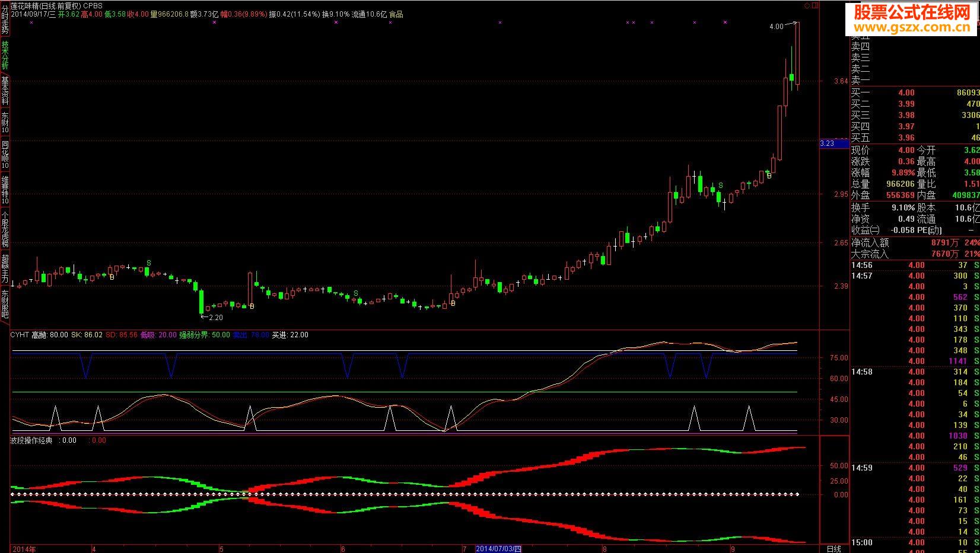Click the 买进: 22.00 indicator value

[x=290, y=335]
